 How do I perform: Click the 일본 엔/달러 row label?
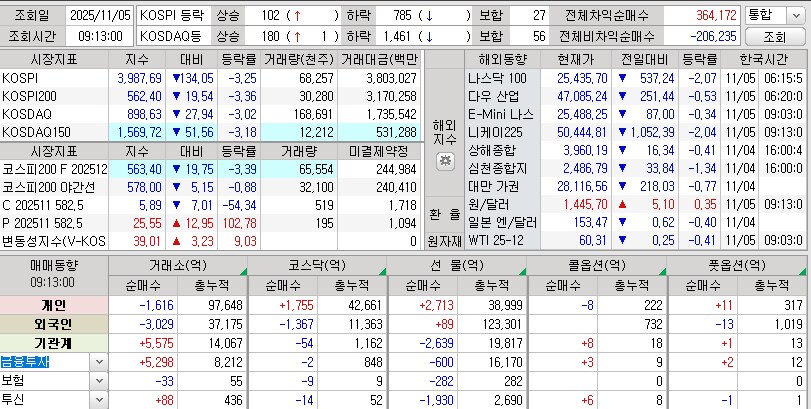pyautogui.click(x=502, y=222)
